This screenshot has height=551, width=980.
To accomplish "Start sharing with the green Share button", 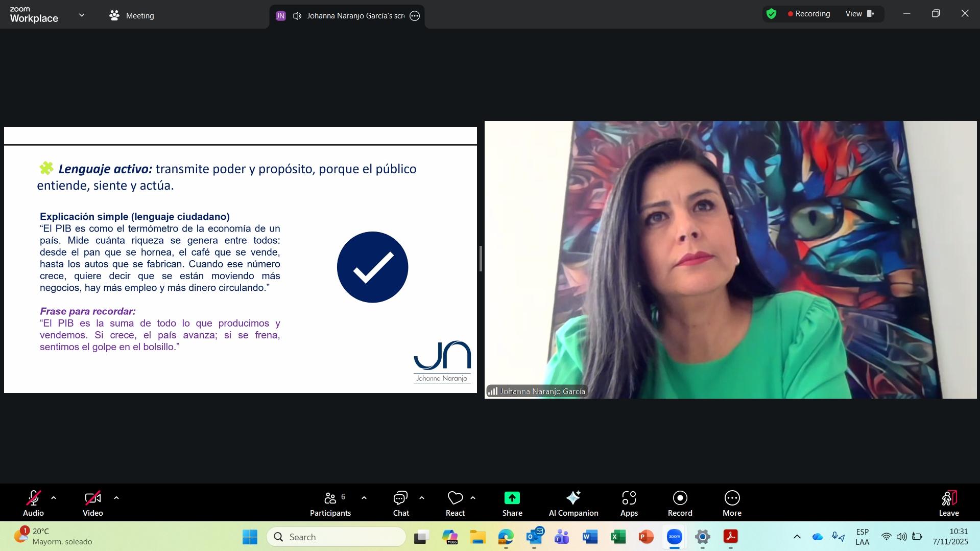I will tap(512, 503).
